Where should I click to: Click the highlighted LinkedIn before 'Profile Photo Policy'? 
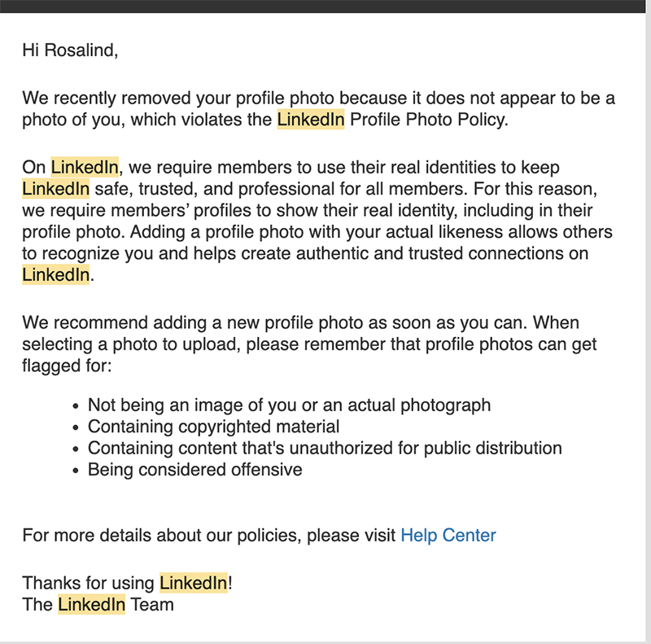point(311,120)
